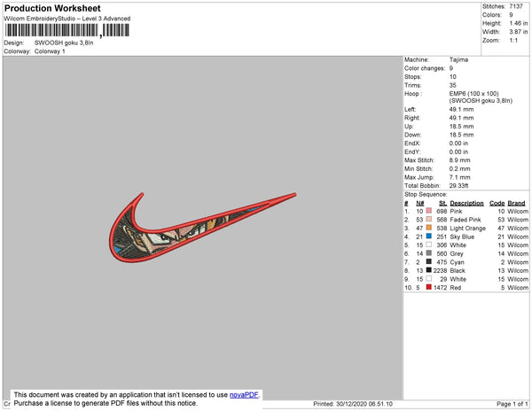532x411 pixels.
Task: Click the Printed date 30/12/2020 06.51.10
Action: pos(364,404)
